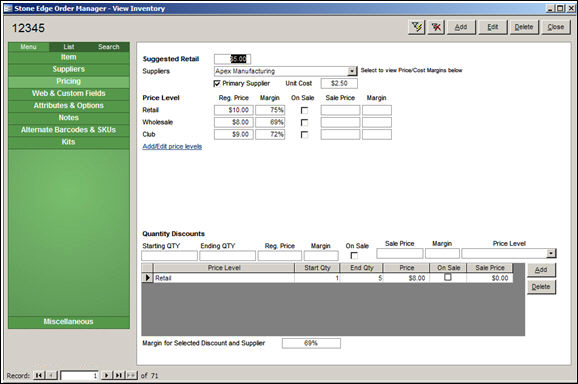Open Attributes & Options section

(69, 106)
